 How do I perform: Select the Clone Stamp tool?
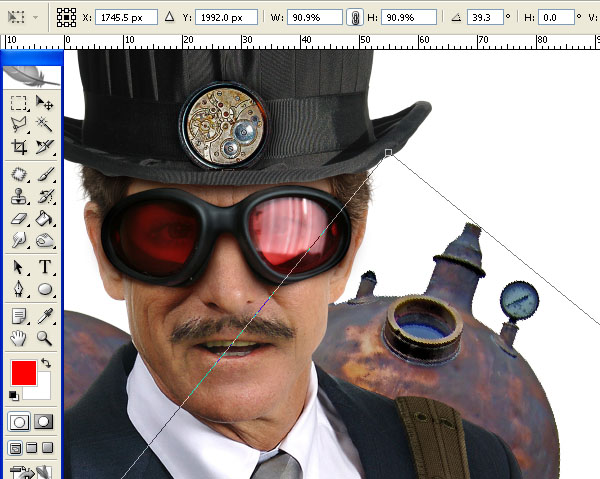pos(19,197)
